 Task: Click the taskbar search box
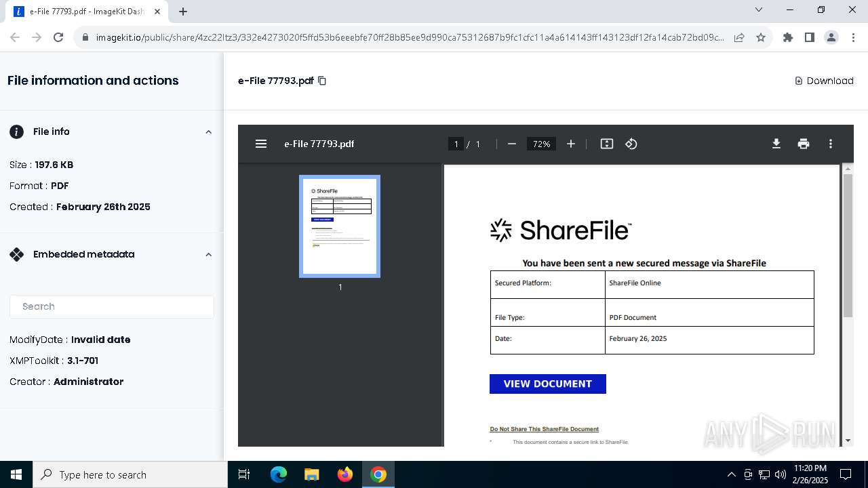130,474
